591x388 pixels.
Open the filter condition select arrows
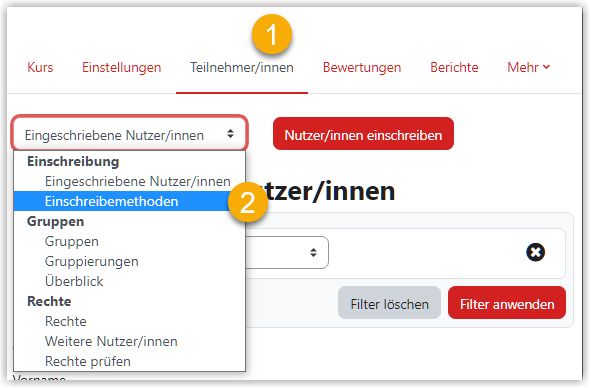point(313,252)
